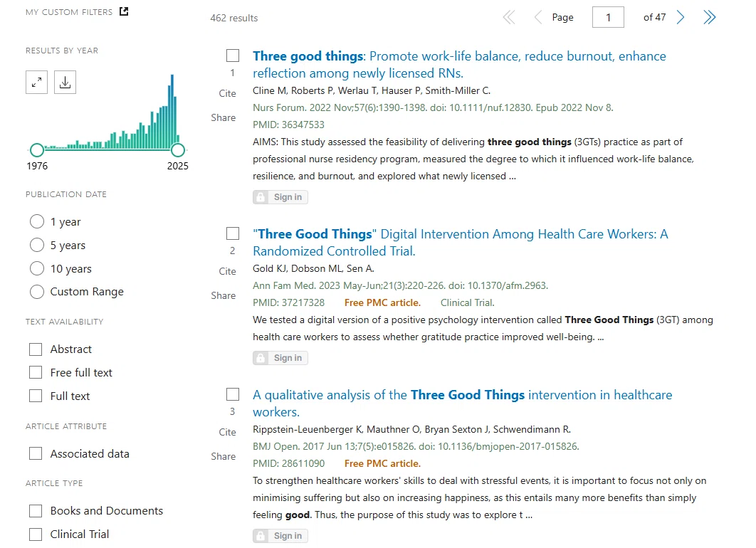
Task: Check Books and Documents article type
Action: (x=36, y=511)
